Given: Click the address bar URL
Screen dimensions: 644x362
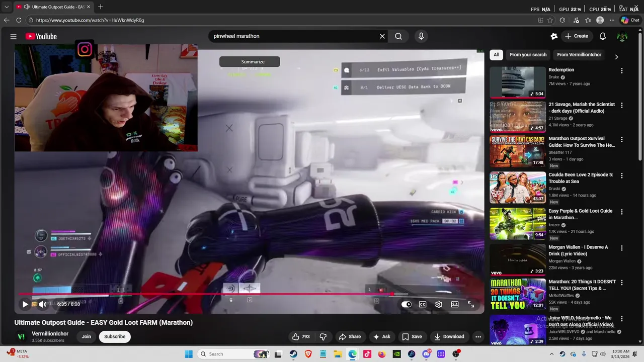Looking at the screenshot, I should coord(90,20).
